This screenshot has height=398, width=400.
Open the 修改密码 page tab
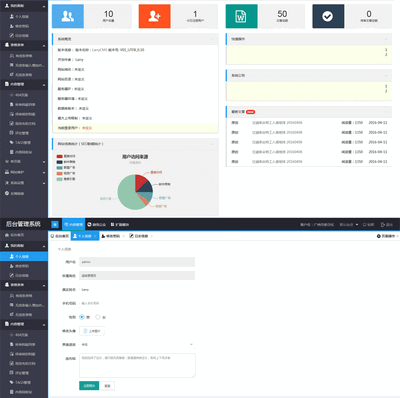[113, 236]
